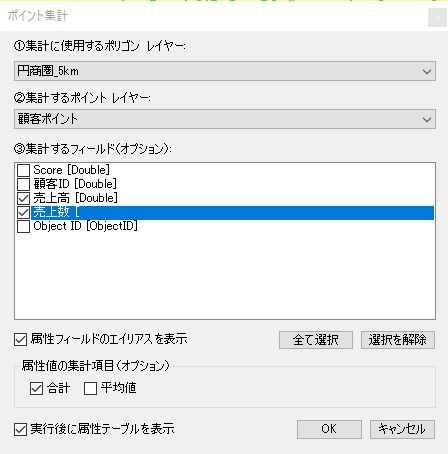Click the 全て選択 button
The image size is (448, 454).
click(316, 340)
